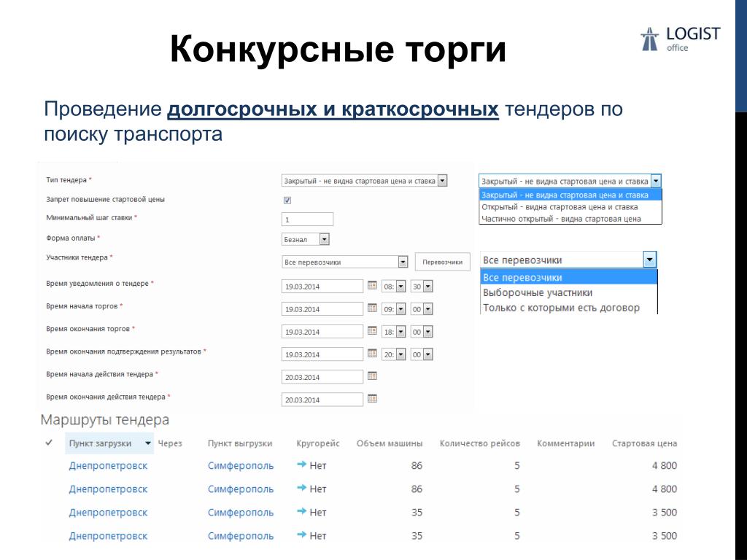The height and width of the screenshot is (560, 747).
Task: Select 'Закрытый - не видна стартовая цена и ставка' option
Action: click(x=570, y=195)
